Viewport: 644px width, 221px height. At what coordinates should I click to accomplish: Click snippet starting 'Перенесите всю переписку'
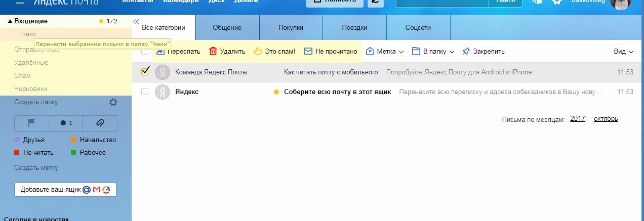500,92
